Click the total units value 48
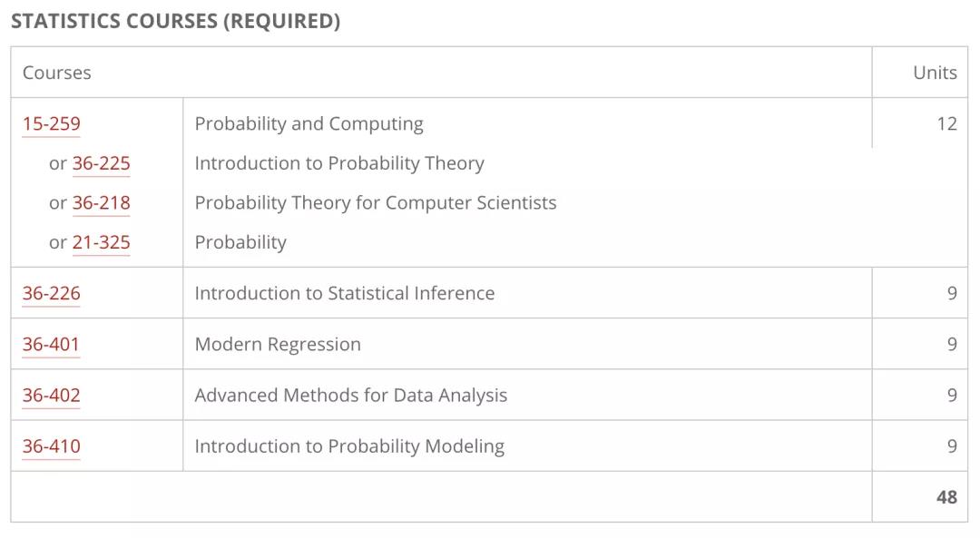The image size is (980, 538). 946,497
